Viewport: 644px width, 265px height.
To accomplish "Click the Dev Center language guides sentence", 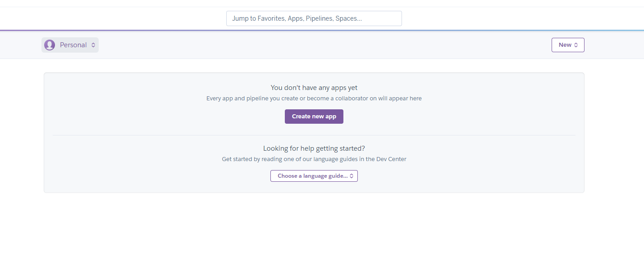I will 314,159.
